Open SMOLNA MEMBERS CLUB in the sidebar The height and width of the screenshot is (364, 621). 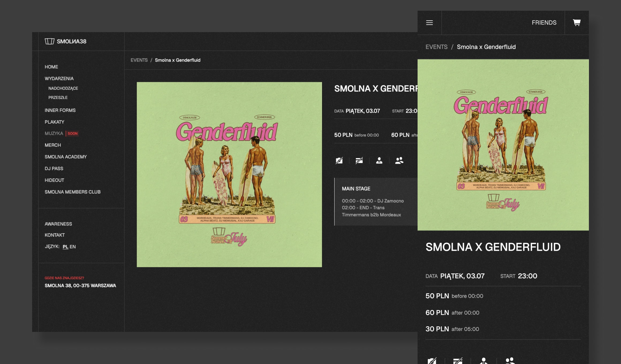click(73, 192)
